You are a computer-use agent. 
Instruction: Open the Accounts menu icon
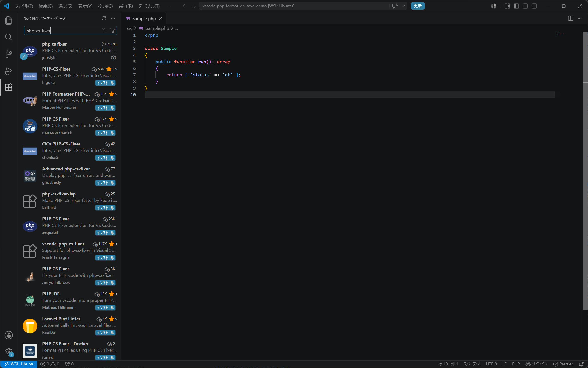(9, 335)
